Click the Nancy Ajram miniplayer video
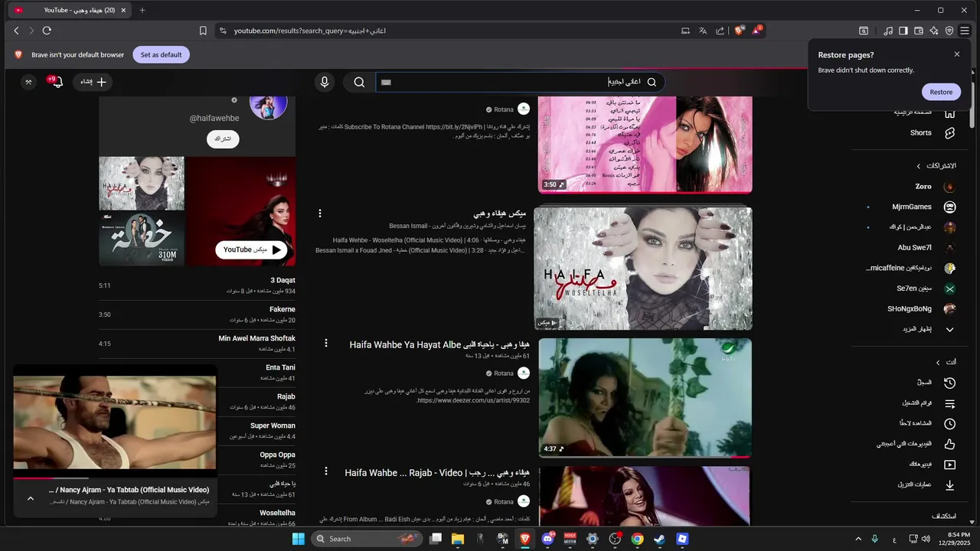Screen dimensions: 980x551 pos(115,422)
